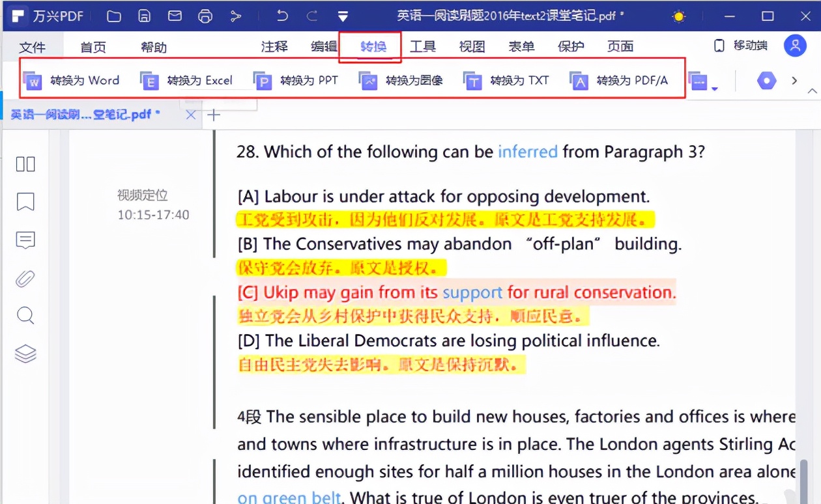Click the print icon in title bar
This screenshot has width=821, height=504.
point(205,16)
